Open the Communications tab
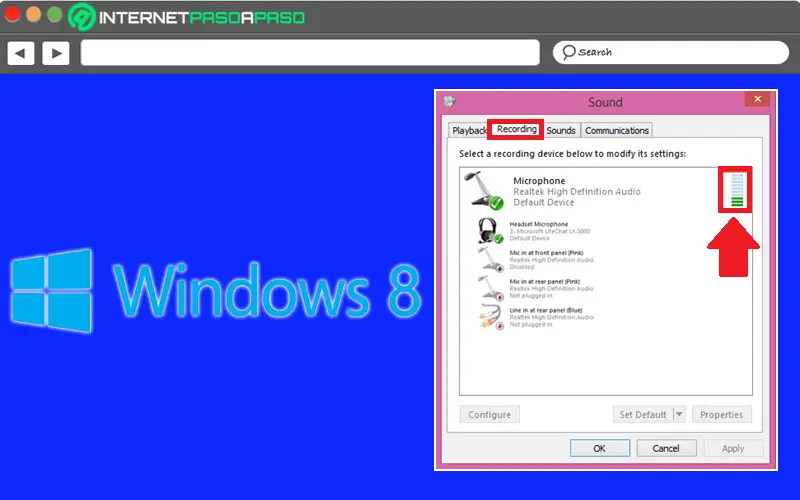800x500 pixels. pos(617,131)
